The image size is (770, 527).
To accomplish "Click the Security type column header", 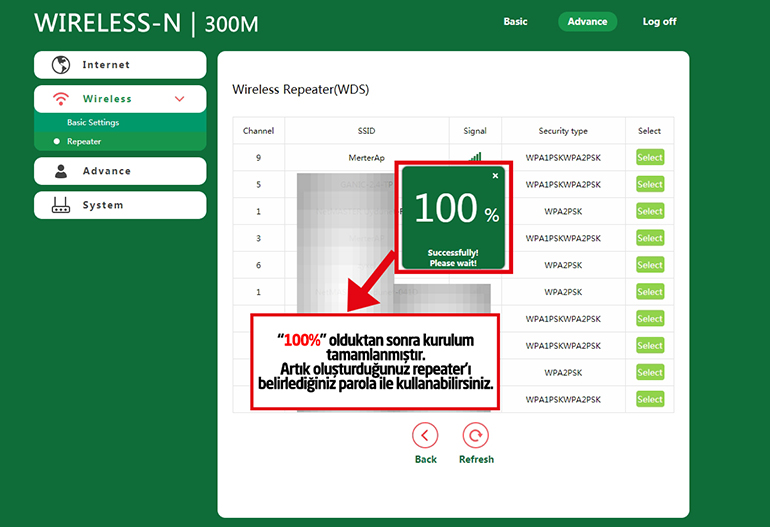I will pos(563,131).
